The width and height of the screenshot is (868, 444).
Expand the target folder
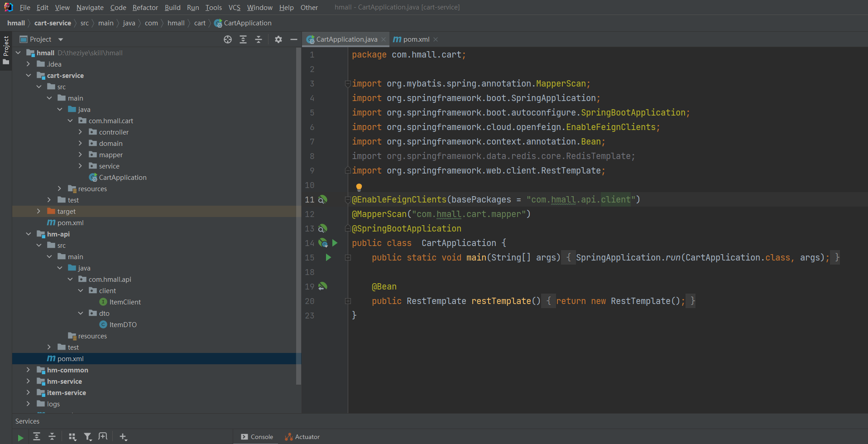coord(39,212)
